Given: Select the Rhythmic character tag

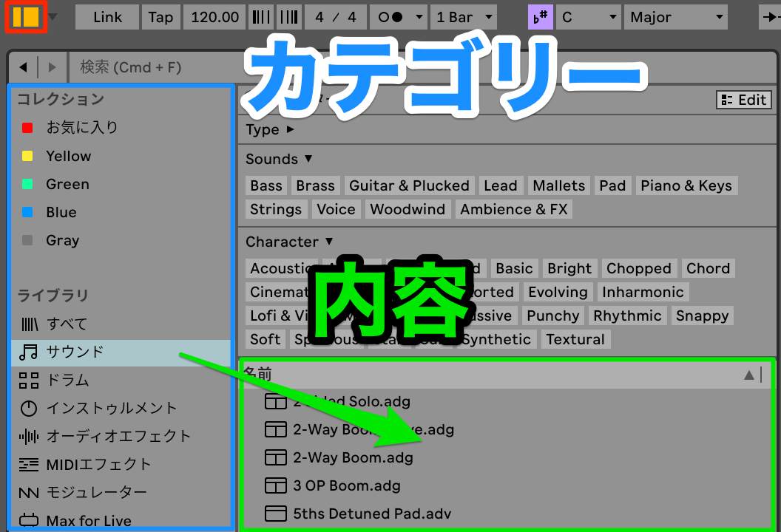Looking at the screenshot, I should pyautogui.click(x=628, y=316).
